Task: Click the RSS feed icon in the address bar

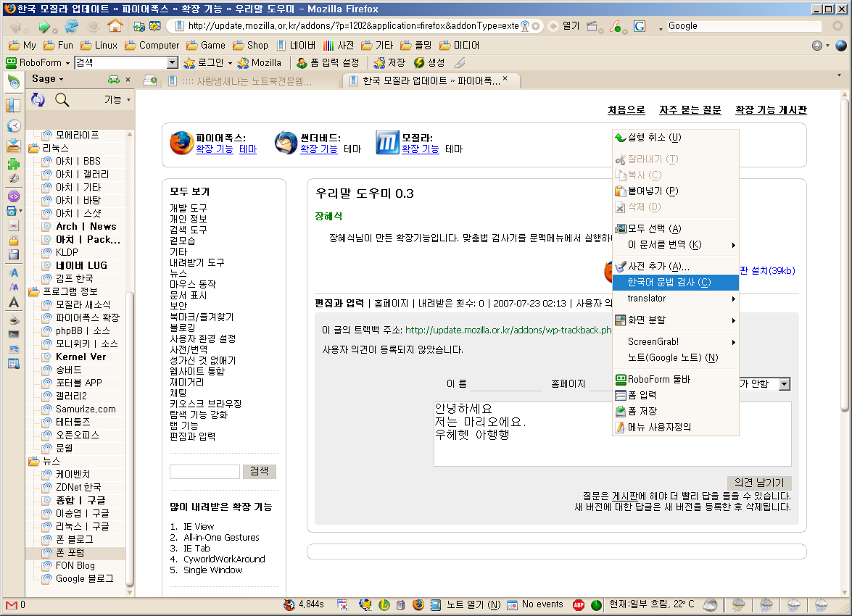Action: point(525,26)
